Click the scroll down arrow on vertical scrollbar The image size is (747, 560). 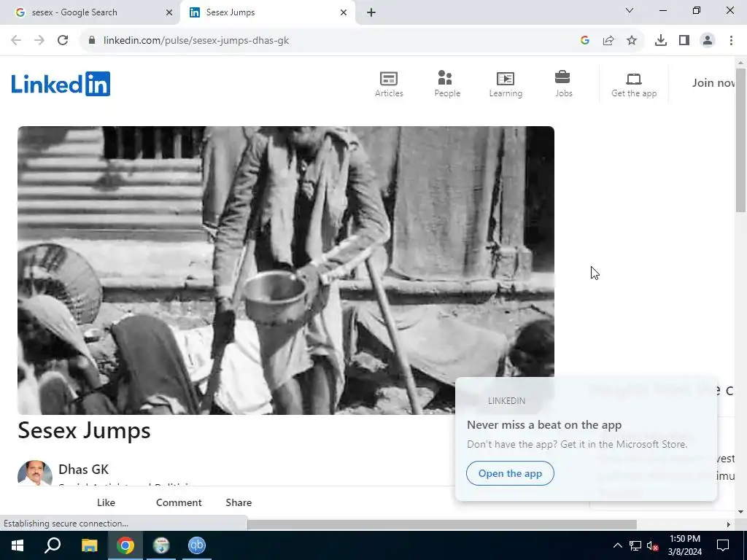click(740, 512)
